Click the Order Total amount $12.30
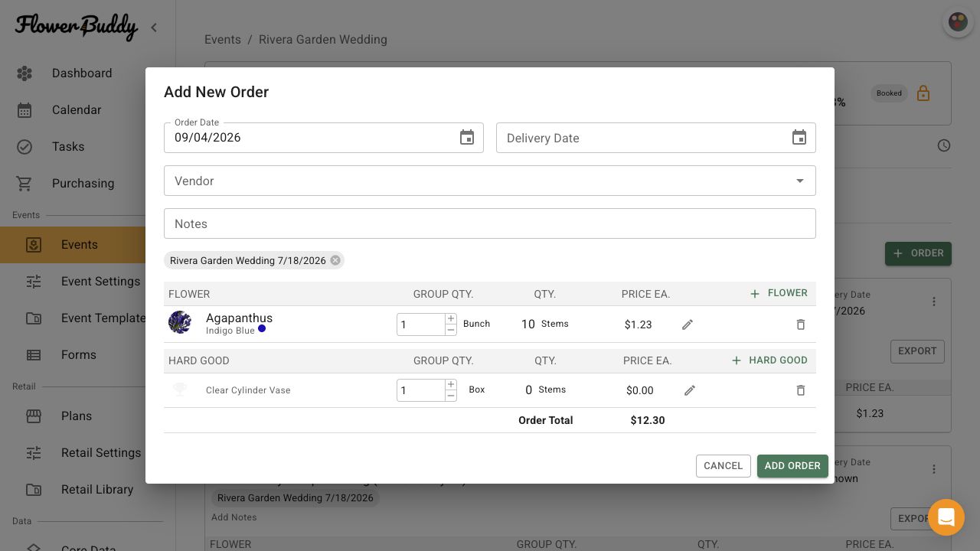The height and width of the screenshot is (551, 980). (x=648, y=420)
